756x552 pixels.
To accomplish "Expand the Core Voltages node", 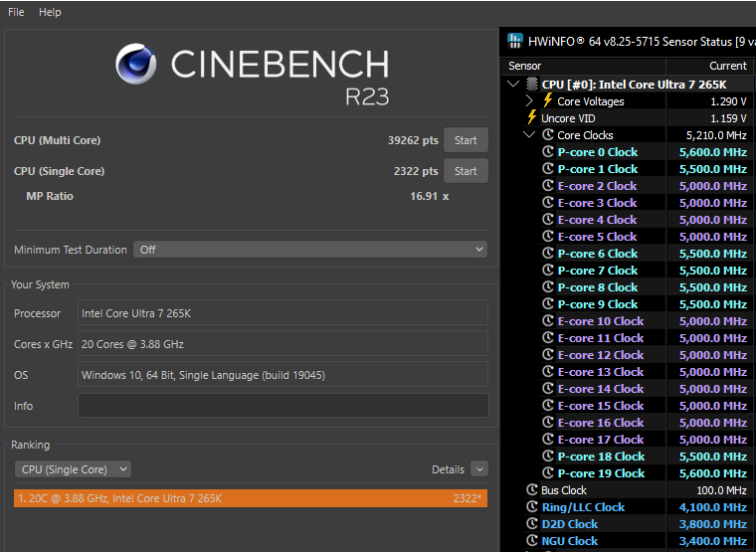I will click(x=529, y=100).
